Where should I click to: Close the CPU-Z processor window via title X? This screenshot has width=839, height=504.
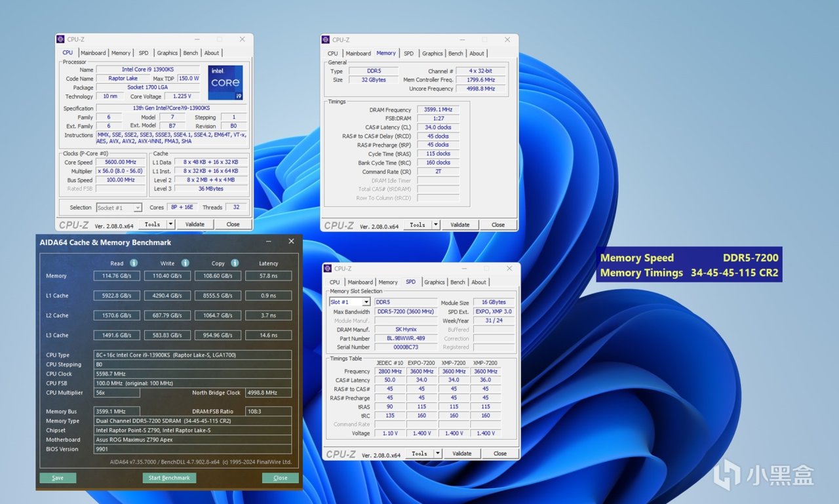pos(243,39)
